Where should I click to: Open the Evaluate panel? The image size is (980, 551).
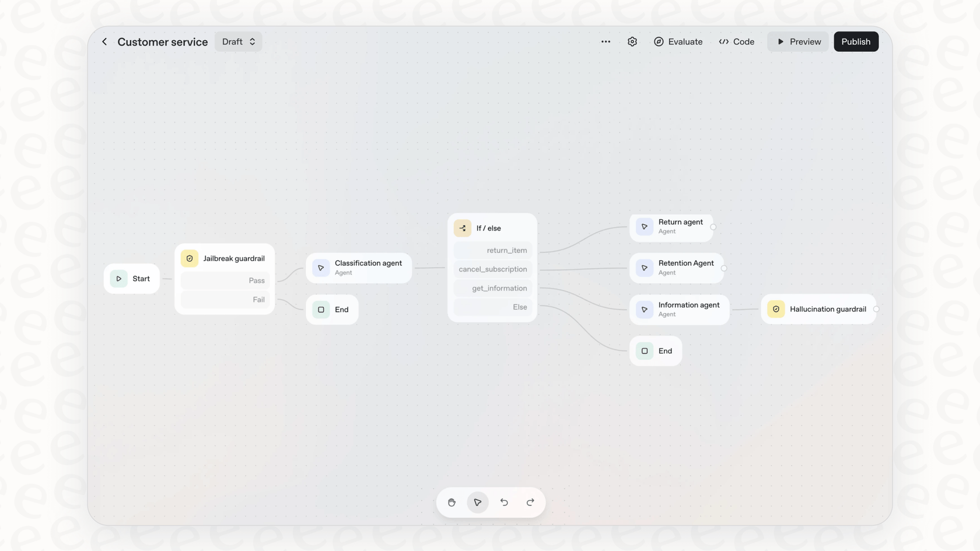click(678, 41)
